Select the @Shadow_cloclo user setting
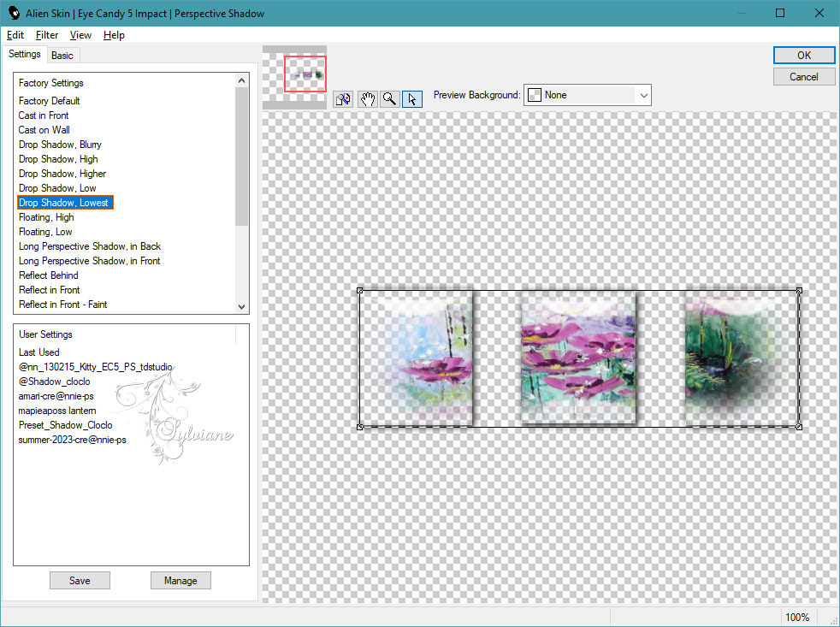Image resolution: width=840 pixels, height=627 pixels. pos(54,381)
